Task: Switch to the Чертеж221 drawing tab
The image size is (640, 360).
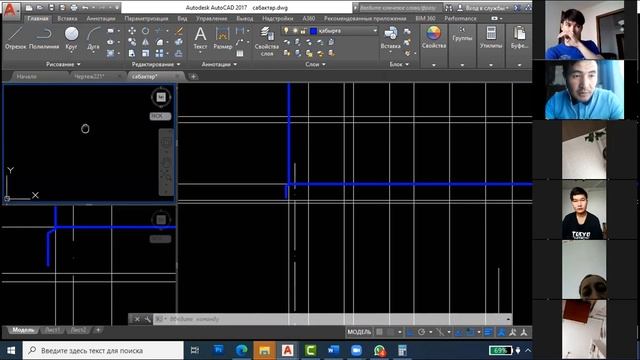Action: pyautogui.click(x=89, y=76)
